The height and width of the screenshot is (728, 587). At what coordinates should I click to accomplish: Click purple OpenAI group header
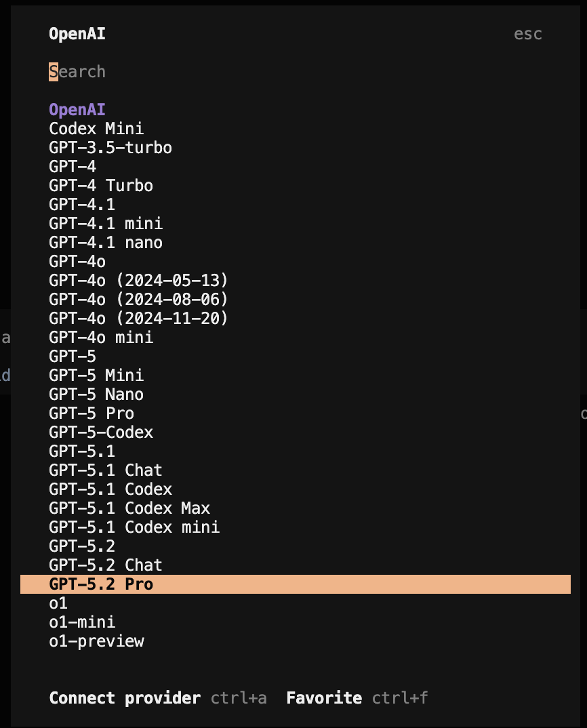pyautogui.click(x=77, y=110)
